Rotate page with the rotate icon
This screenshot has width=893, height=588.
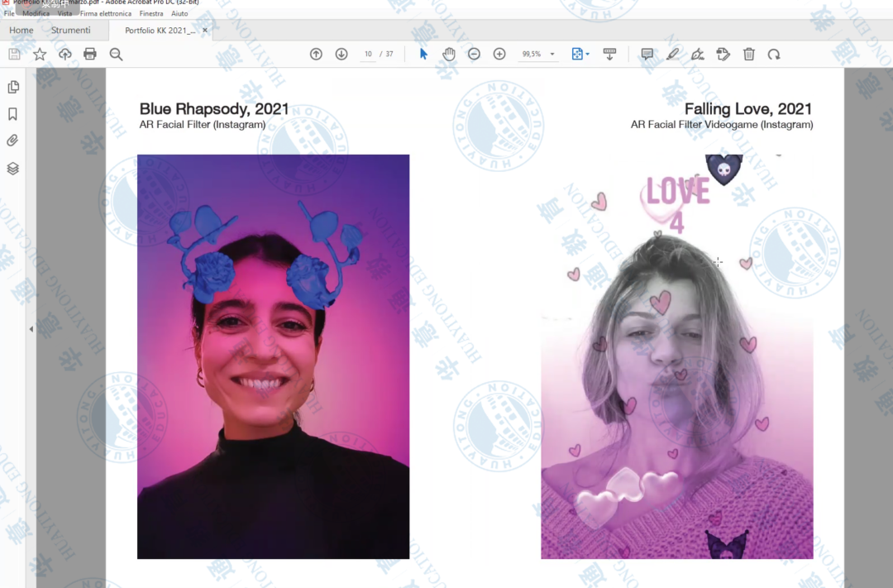click(774, 54)
